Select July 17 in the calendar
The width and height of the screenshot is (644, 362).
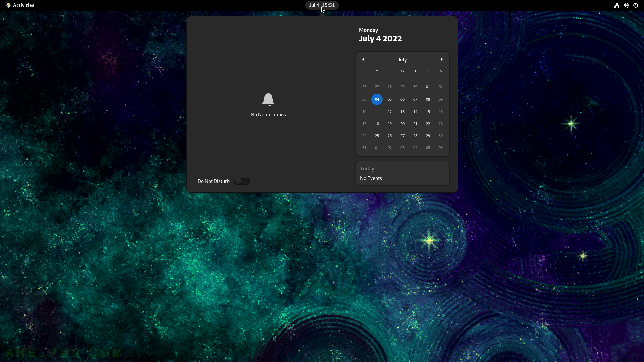tap(364, 124)
